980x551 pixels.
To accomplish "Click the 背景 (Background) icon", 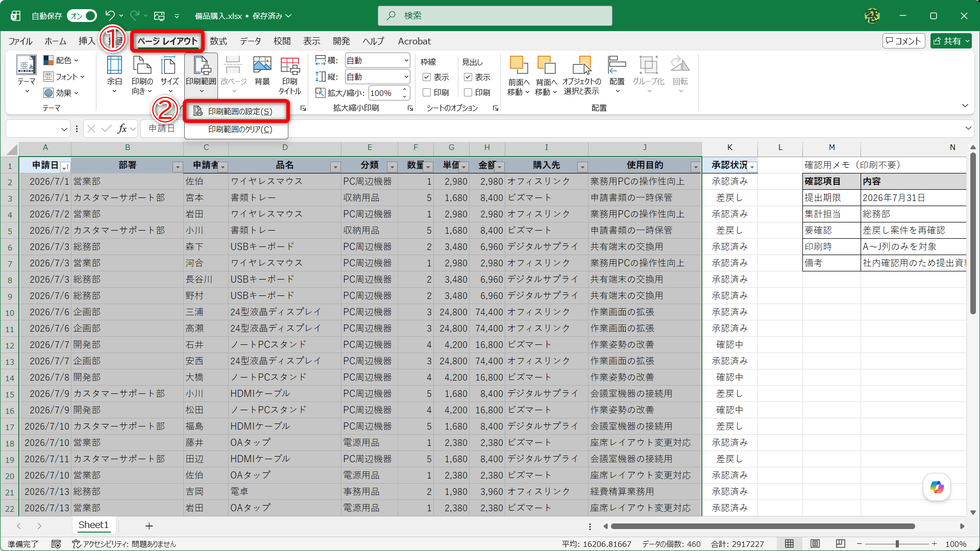I will [x=262, y=71].
